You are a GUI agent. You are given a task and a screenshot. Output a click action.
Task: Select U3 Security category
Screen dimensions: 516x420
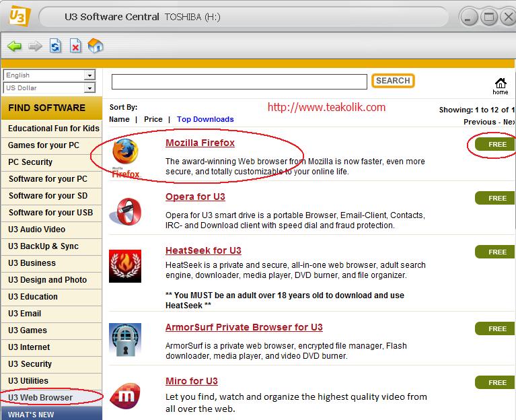pyautogui.click(x=52, y=364)
